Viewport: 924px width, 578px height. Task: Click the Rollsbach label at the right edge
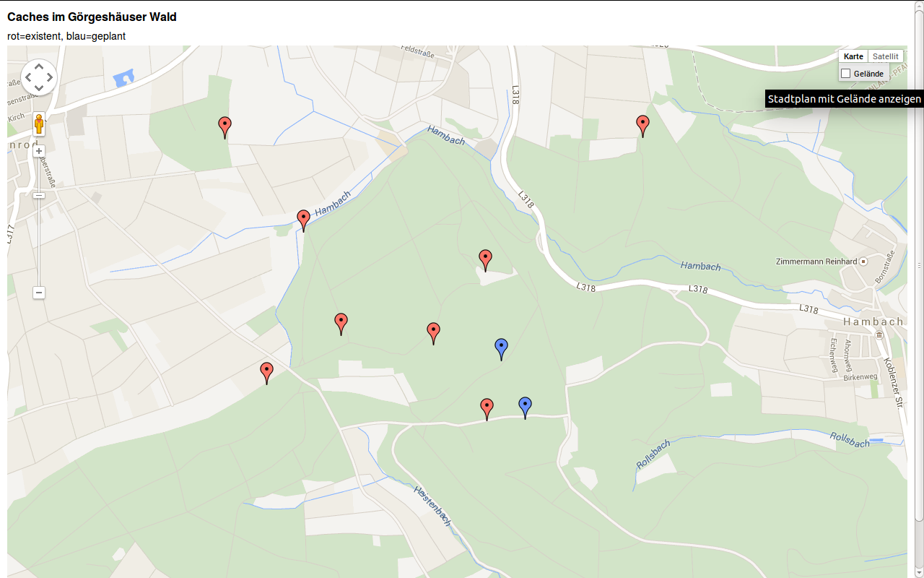pos(850,439)
